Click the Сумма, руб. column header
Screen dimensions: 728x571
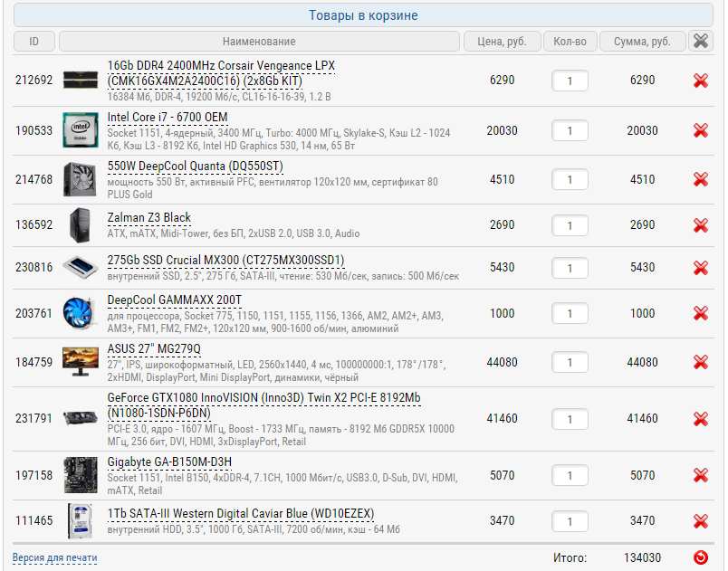pos(642,42)
